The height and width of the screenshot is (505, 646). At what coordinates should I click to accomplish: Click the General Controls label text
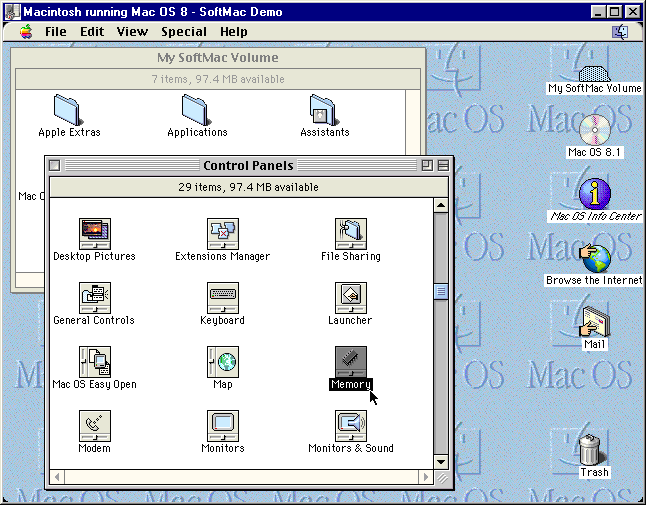pos(94,320)
